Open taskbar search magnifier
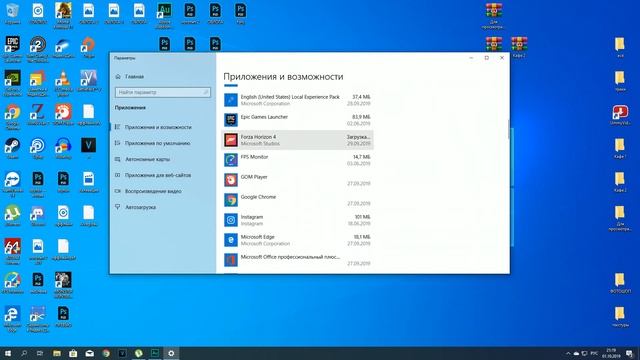The image size is (640, 360). (24, 353)
